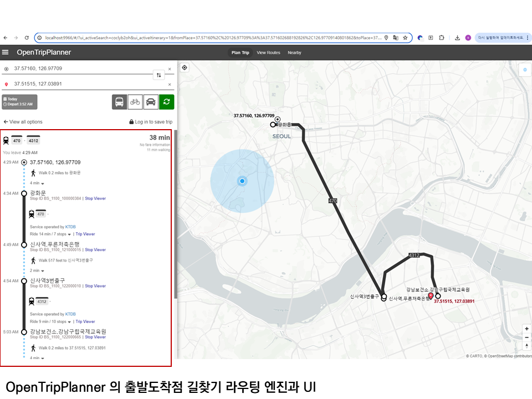This screenshot has height=399, width=532.
Task: Open Stop Viewer for 신사역.푸른저축은행 stop
Action: click(95, 250)
